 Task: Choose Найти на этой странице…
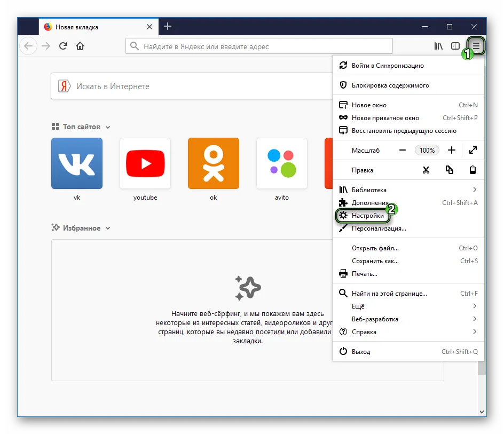click(408, 294)
